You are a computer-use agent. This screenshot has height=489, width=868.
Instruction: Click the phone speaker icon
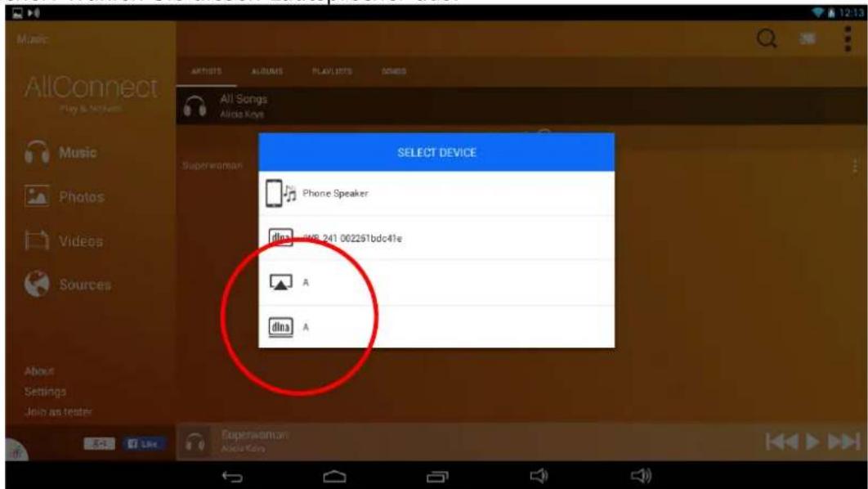pyautogui.click(x=280, y=193)
